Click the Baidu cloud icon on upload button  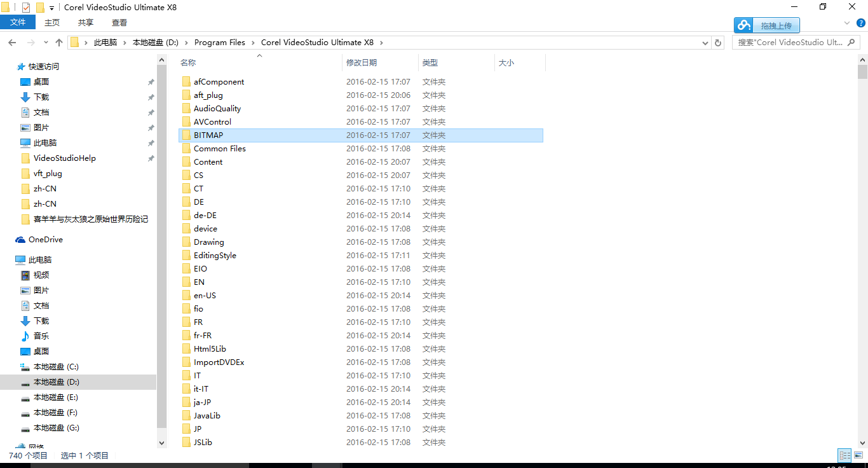743,25
